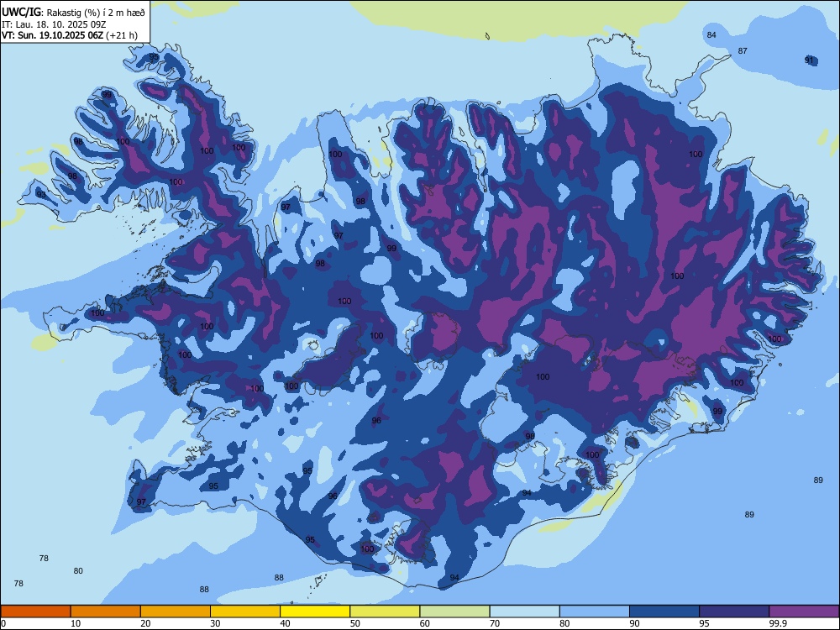The width and height of the screenshot is (840, 630).
Task: Click the purple 99.9+ legend swatch
Action: point(804,612)
